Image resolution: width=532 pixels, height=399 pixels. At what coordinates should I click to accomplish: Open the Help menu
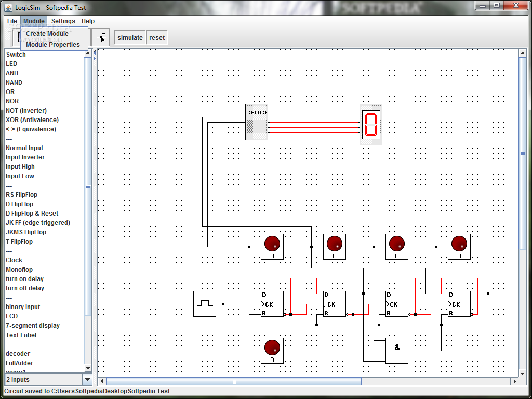tap(88, 21)
